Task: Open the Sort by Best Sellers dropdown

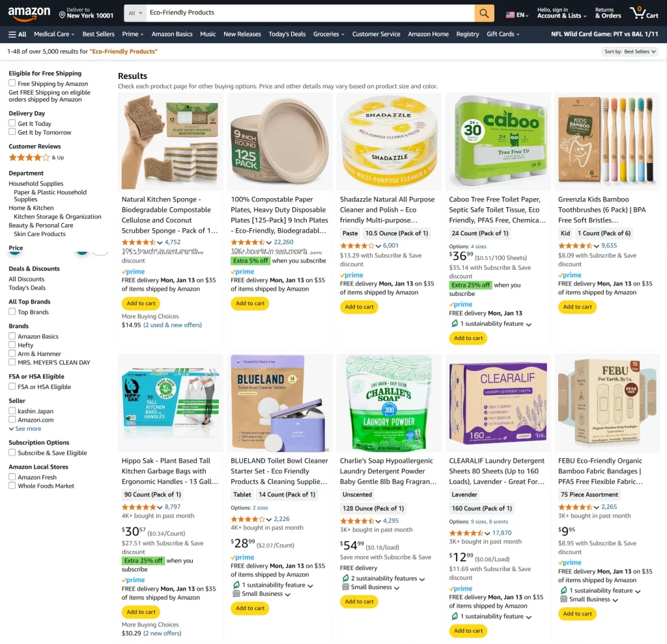Action: (x=630, y=51)
